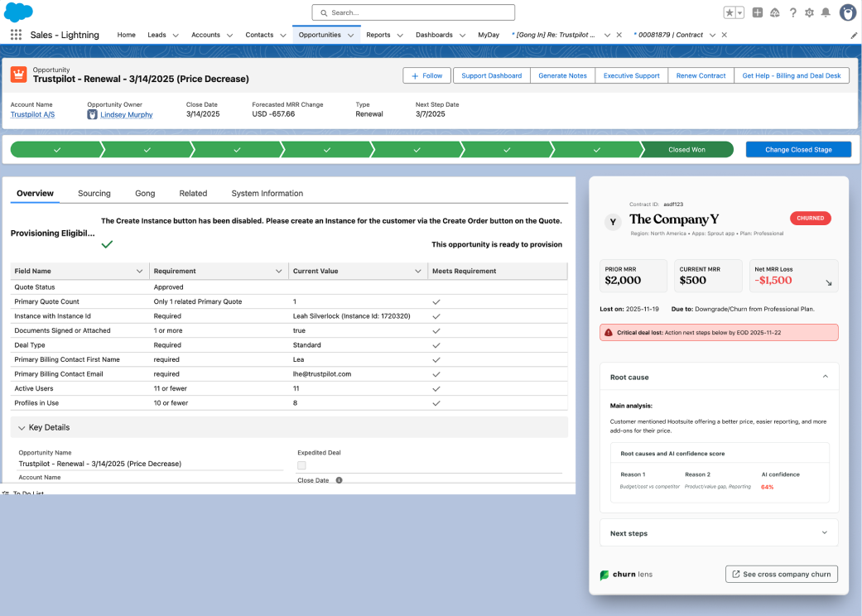Viewport: 862px width, 616px height.
Task: Click the first completed path stage
Action: pos(56,150)
